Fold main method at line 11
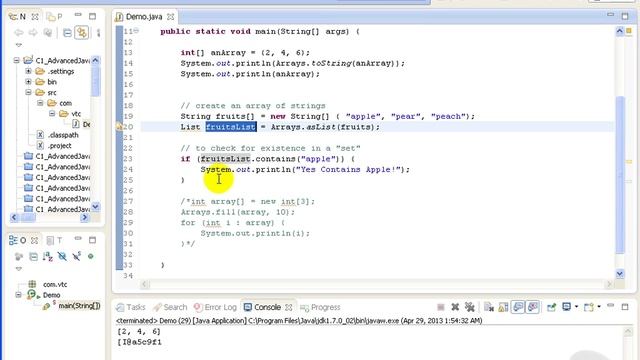The height and width of the screenshot is (360, 640). (136, 31)
